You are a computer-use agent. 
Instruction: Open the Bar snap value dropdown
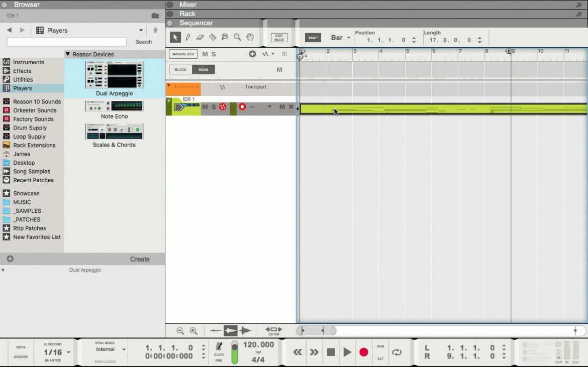click(341, 38)
